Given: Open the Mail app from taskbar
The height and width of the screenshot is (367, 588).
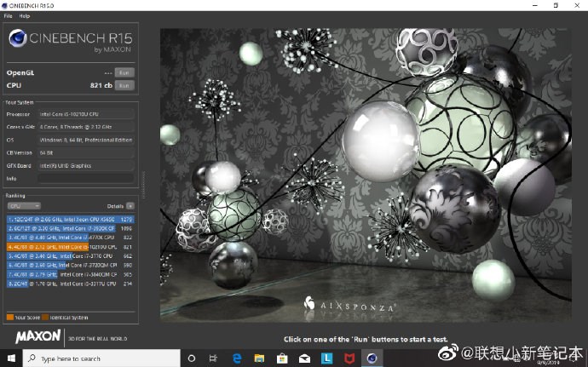Looking at the screenshot, I should [x=304, y=358].
